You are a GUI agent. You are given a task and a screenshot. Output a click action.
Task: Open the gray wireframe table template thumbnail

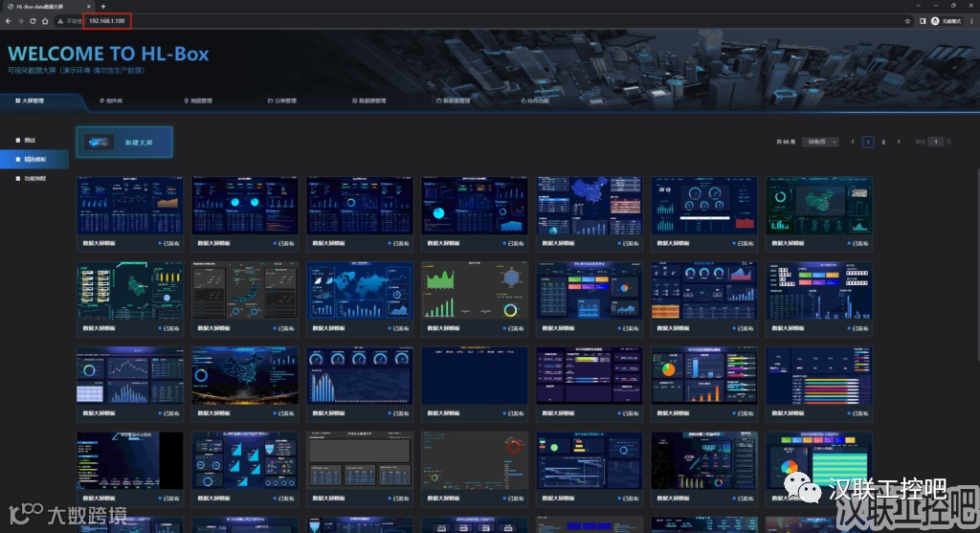click(x=360, y=460)
